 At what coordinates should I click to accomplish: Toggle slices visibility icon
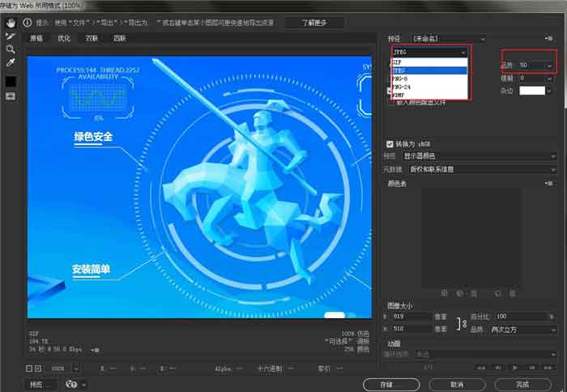coord(11,96)
